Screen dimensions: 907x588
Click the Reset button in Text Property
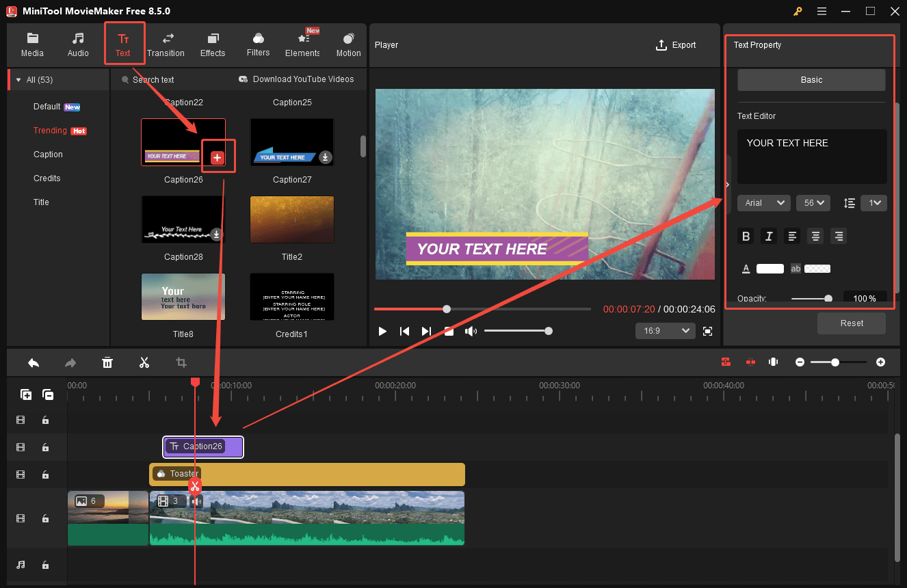coord(851,323)
